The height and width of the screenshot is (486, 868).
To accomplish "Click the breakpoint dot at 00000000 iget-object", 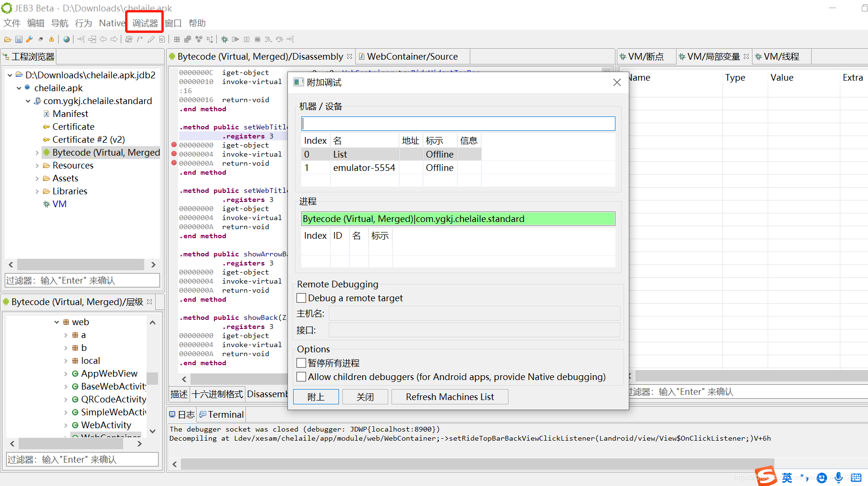I will (x=174, y=145).
